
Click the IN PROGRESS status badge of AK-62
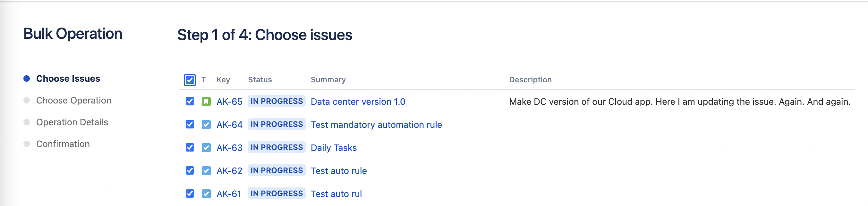[277, 170]
